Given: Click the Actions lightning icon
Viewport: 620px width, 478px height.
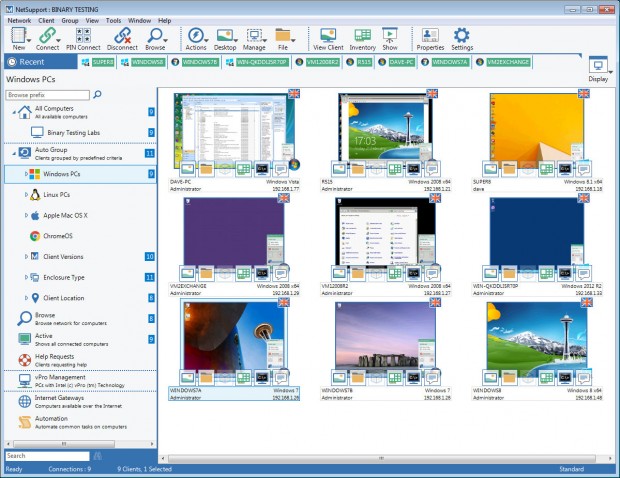Looking at the screenshot, I should coord(195,36).
